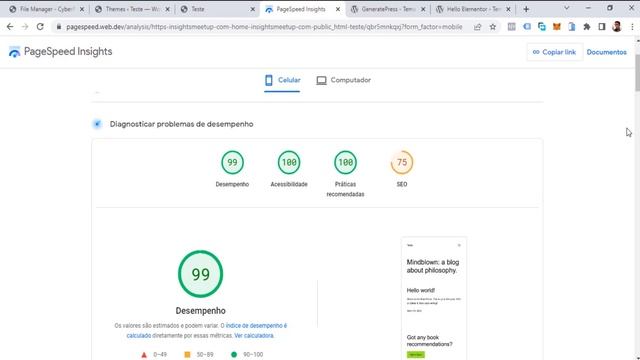Reload the PageSpeed page

tap(40, 27)
